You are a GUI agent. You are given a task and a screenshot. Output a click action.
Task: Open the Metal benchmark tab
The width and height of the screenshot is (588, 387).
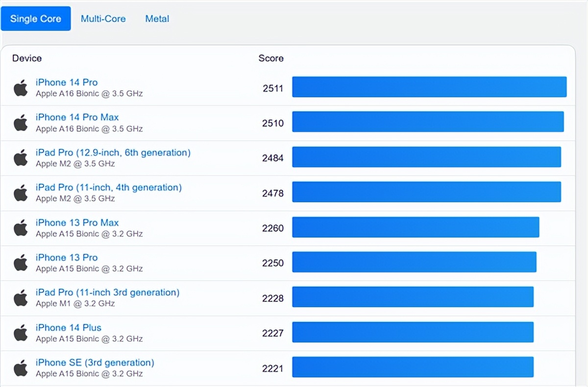coord(157,19)
